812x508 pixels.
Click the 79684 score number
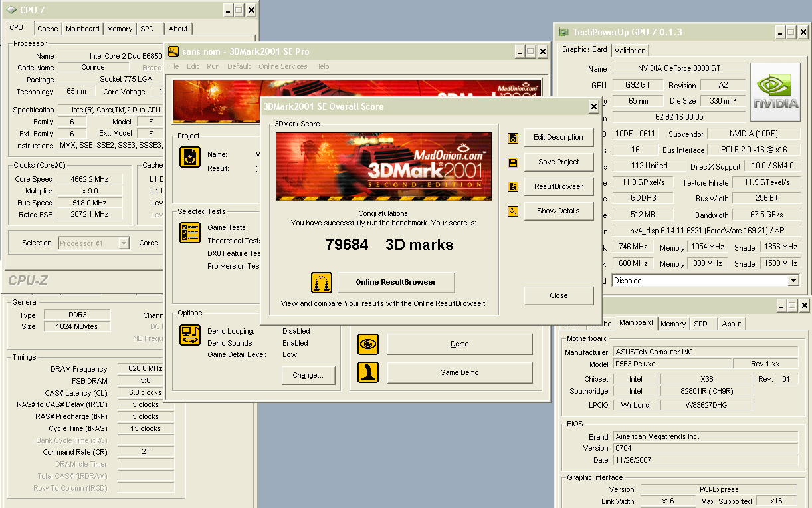347,245
